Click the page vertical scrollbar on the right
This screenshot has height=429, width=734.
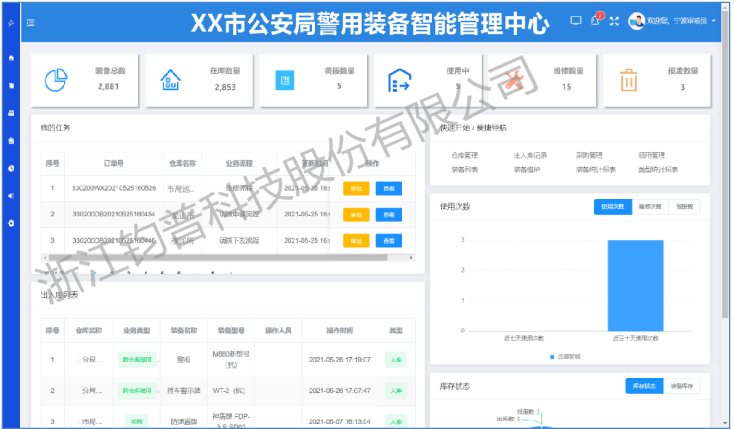[725, 164]
